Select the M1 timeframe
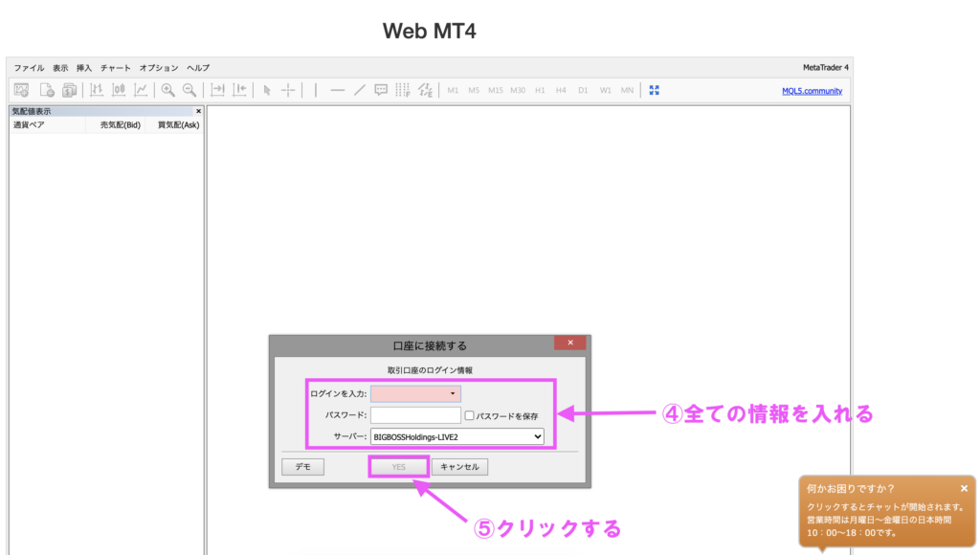The width and height of the screenshot is (980, 555). point(453,90)
